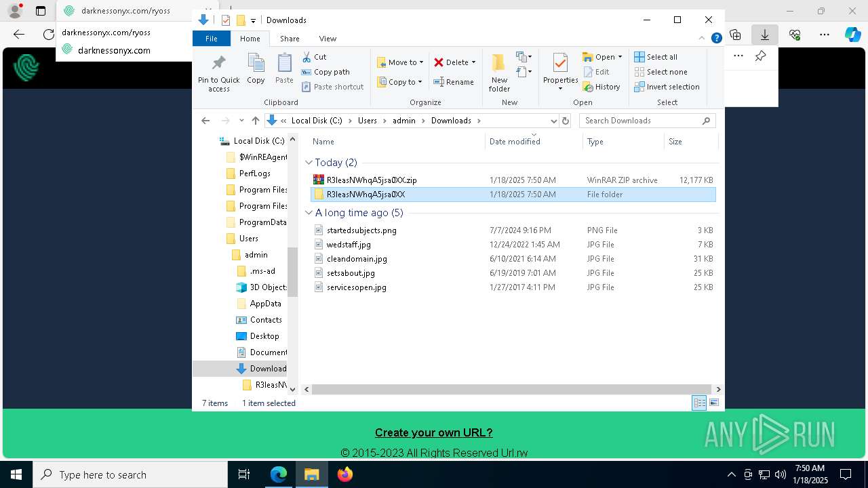Image resolution: width=868 pixels, height=488 pixels.
Task: Click the horizontal scrollbar in file list
Action: coord(512,389)
